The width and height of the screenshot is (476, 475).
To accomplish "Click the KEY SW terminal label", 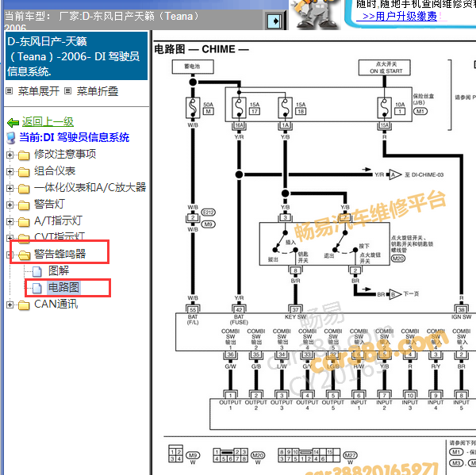I will pos(295,317).
